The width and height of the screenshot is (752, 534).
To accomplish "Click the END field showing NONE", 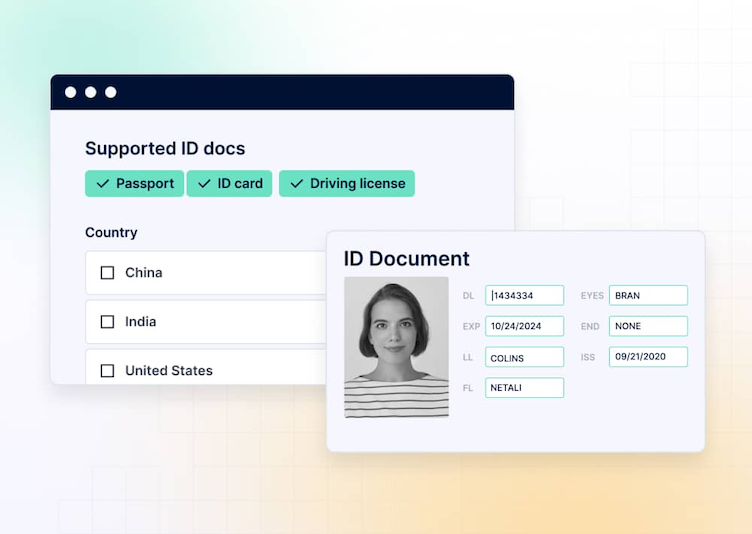I will [x=648, y=326].
